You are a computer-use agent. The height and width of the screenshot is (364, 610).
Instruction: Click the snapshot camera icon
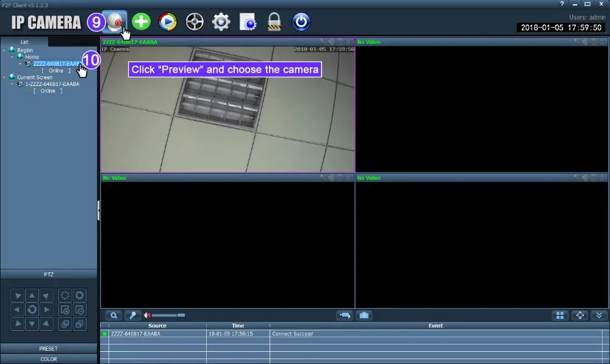[x=364, y=315]
